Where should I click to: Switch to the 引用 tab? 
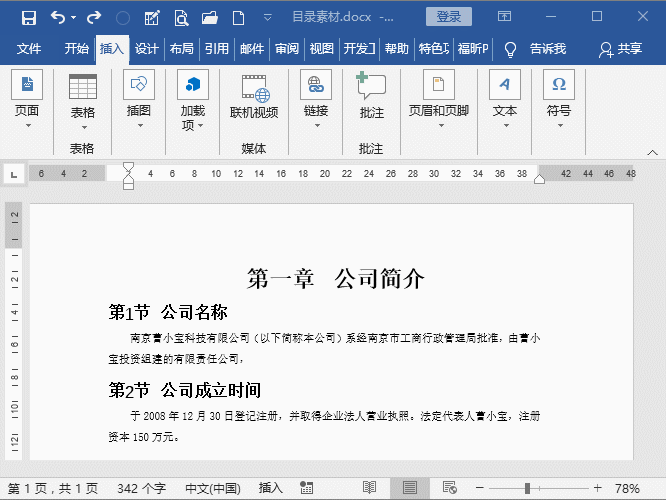pyautogui.click(x=217, y=48)
